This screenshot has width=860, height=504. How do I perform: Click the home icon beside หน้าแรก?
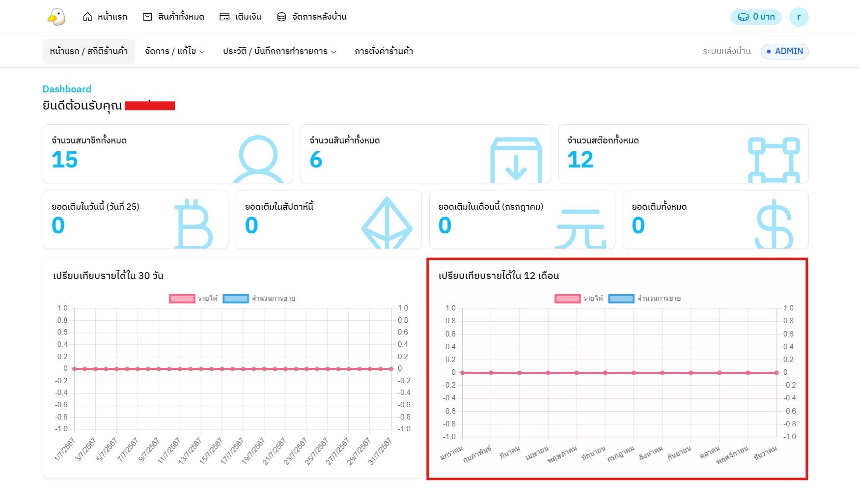pyautogui.click(x=87, y=17)
